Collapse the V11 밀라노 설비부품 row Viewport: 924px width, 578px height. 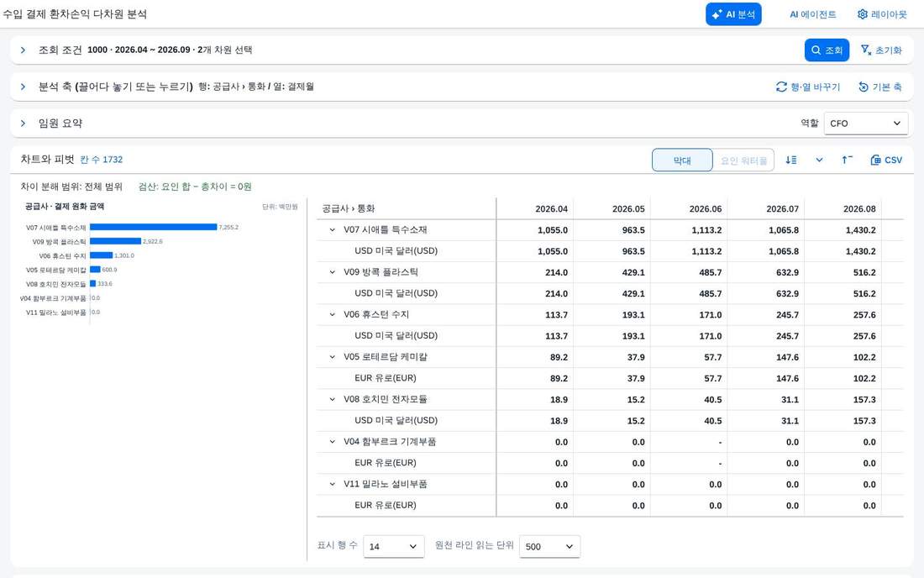(333, 484)
